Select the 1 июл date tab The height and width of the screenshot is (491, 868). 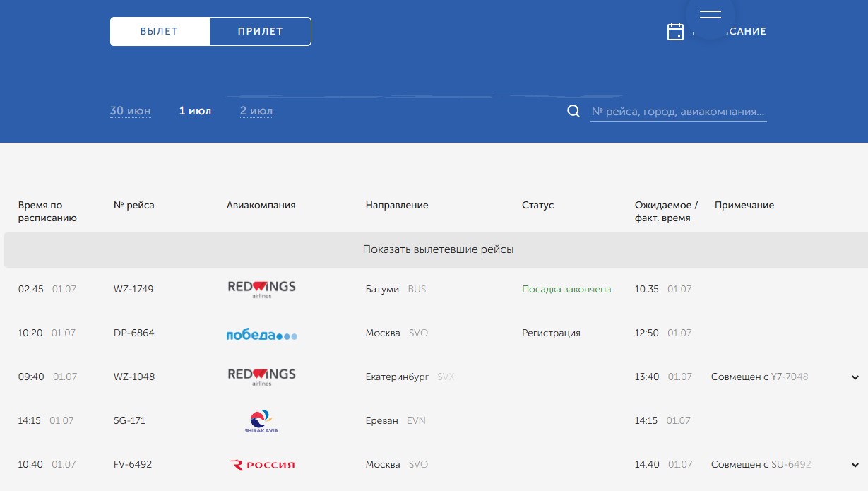coord(195,111)
